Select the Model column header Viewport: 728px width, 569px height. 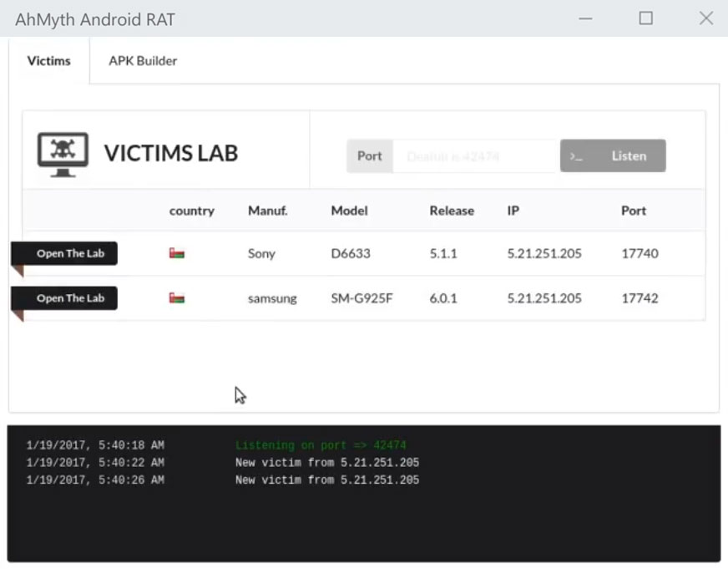[x=349, y=211]
